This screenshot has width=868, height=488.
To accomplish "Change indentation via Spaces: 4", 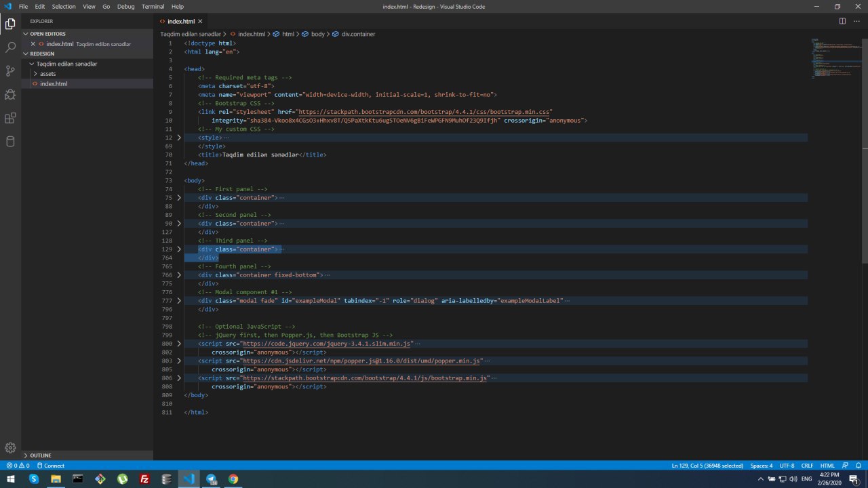I will click(761, 466).
